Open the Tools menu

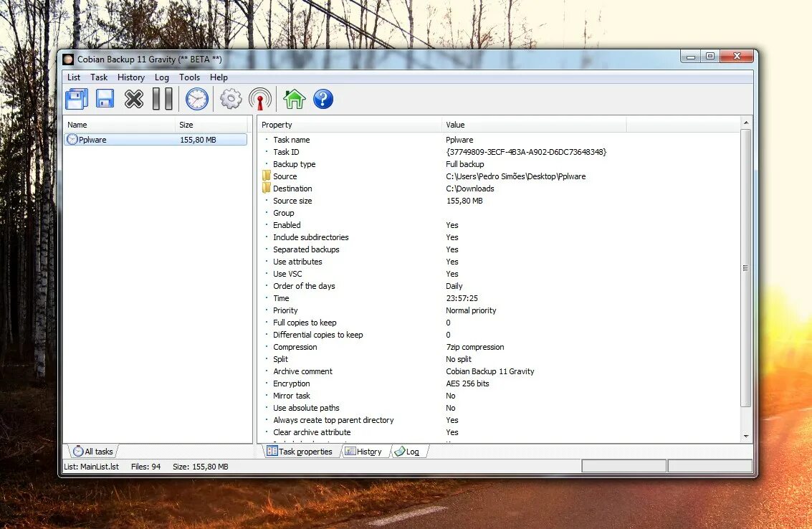click(x=189, y=77)
